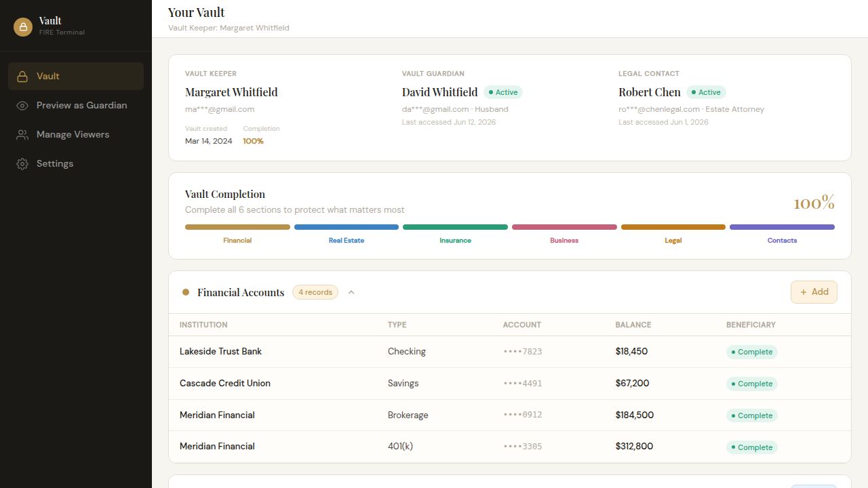Viewport: 868px width, 488px height.
Task: Click the Complete badge in the 401(k) row
Action: point(751,447)
